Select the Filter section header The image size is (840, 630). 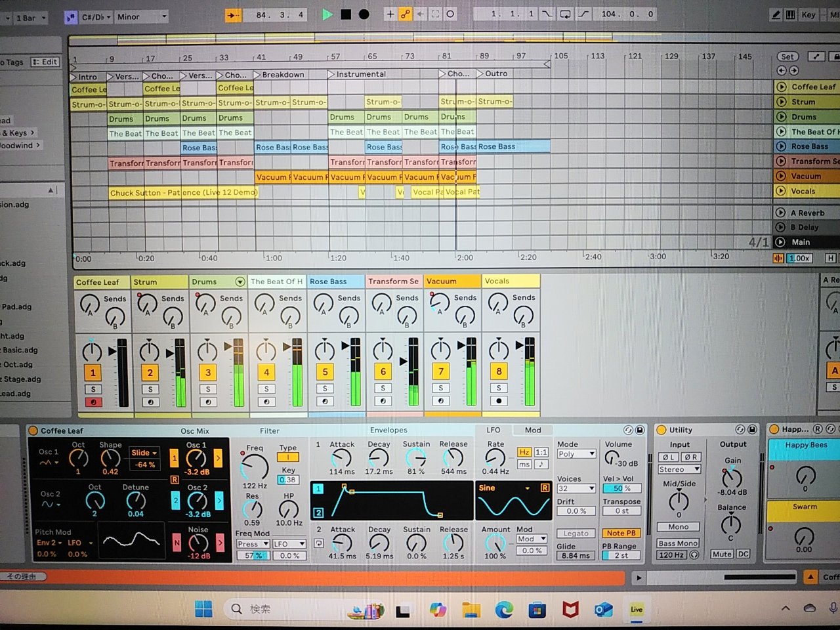pyautogui.click(x=270, y=430)
